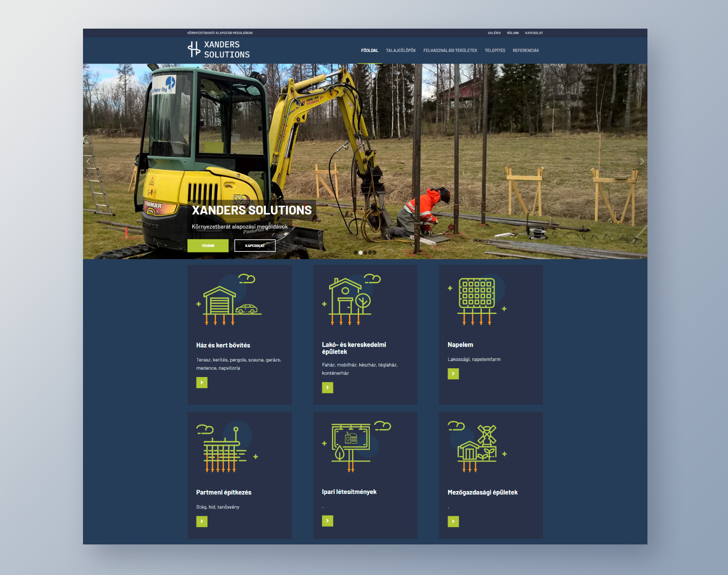Click the outlined KAPCSOLAT hero button
Screen dimensions: 728x575
(255, 246)
